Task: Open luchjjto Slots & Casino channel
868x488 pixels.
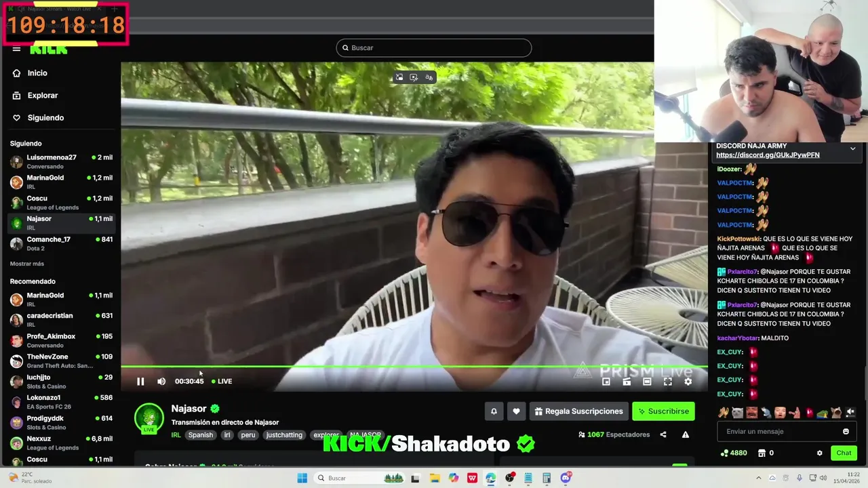Action: [61, 381]
